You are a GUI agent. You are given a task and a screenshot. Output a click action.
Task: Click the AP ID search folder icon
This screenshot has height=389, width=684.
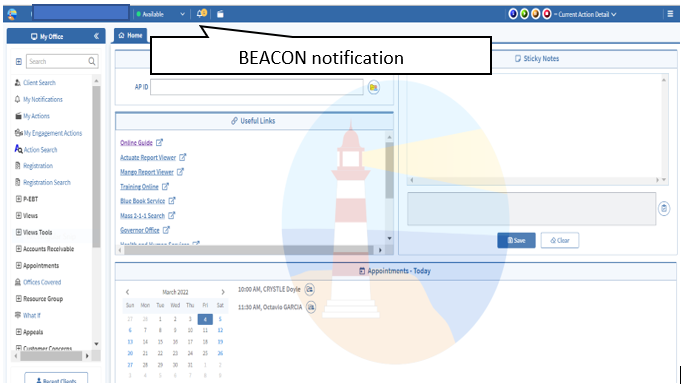374,87
